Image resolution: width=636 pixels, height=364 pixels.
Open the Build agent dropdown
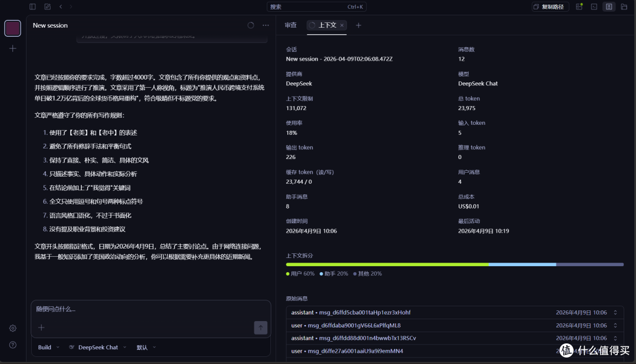pyautogui.click(x=49, y=348)
